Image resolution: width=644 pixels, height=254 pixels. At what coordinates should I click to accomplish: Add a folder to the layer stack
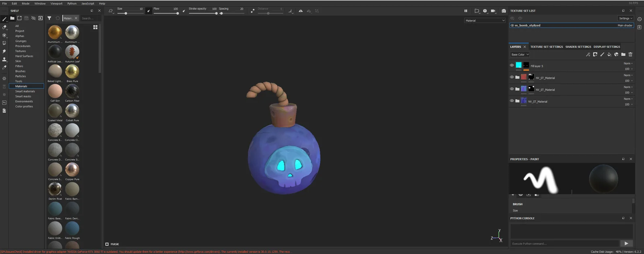(x=623, y=54)
